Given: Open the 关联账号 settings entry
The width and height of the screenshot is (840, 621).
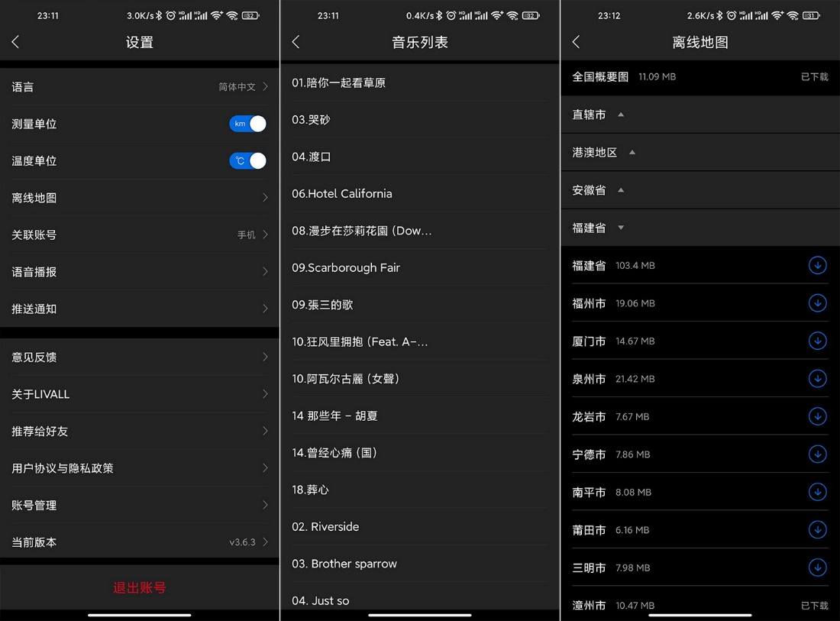Looking at the screenshot, I should 140,234.
